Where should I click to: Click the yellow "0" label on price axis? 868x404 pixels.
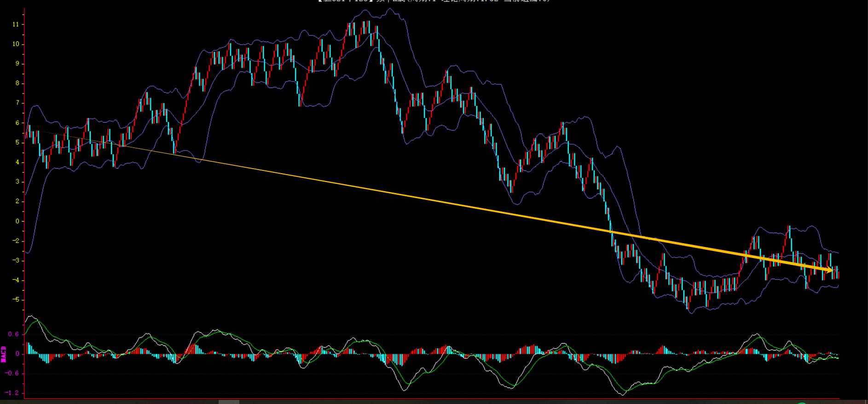17,222
